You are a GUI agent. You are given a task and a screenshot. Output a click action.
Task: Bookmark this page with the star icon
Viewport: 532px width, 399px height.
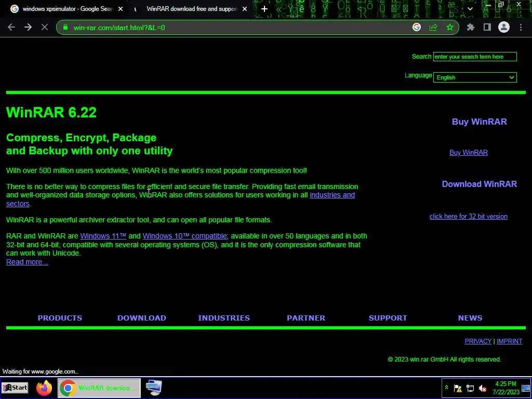pyautogui.click(x=450, y=28)
